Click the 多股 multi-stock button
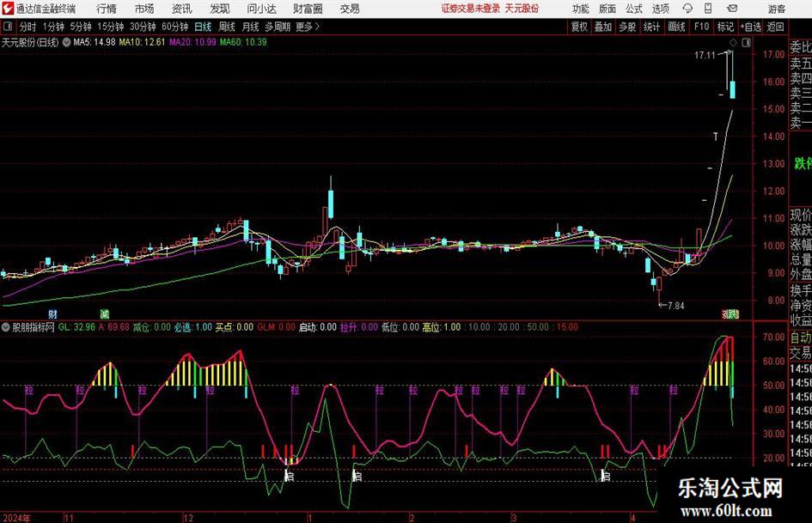812x523 pixels. point(627,27)
